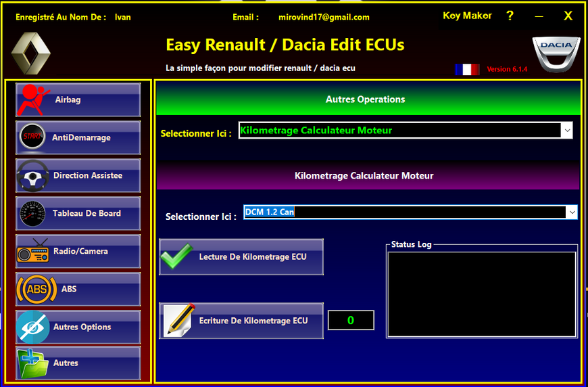Image resolution: width=588 pixels, height=387 pixels.
Task: Run Ecriture De Kilometrage ECU
Action: point(241,321)
